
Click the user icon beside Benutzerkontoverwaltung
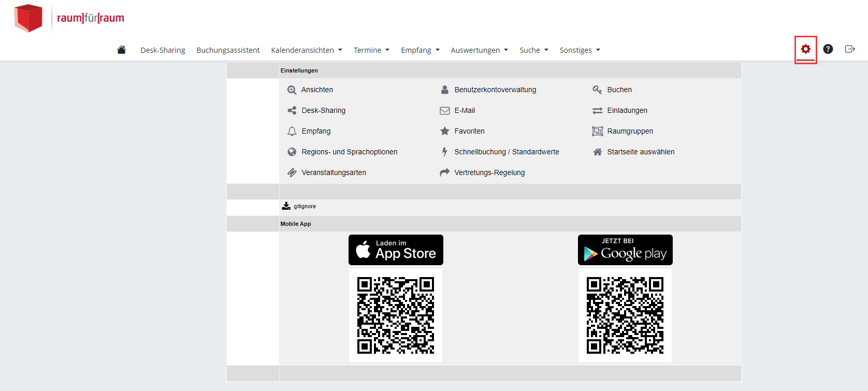pyautogui.click(x=445, y=90)
